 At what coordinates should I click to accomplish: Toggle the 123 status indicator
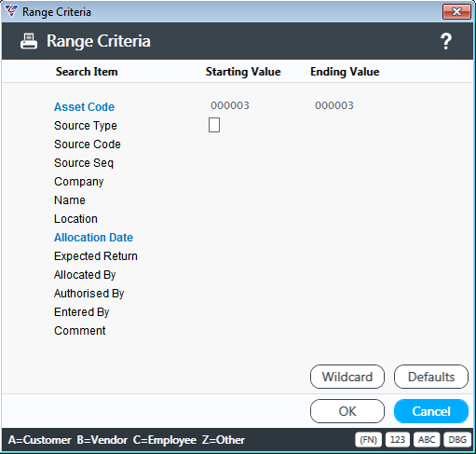[398, 440]
